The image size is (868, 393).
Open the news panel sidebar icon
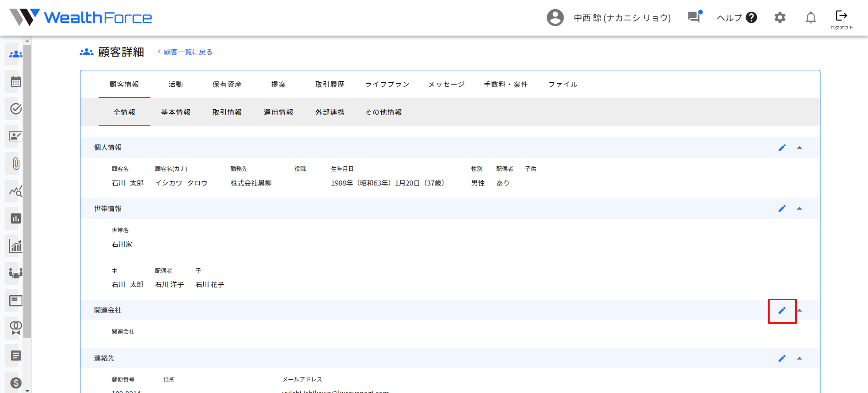pyautogui.click(x=16, y=301)
